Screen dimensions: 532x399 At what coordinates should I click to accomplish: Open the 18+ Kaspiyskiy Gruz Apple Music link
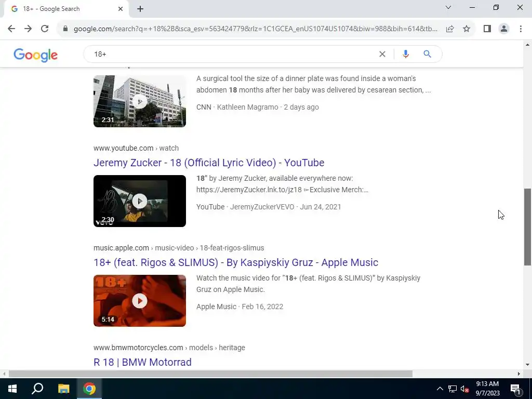[x=236, y=262]
